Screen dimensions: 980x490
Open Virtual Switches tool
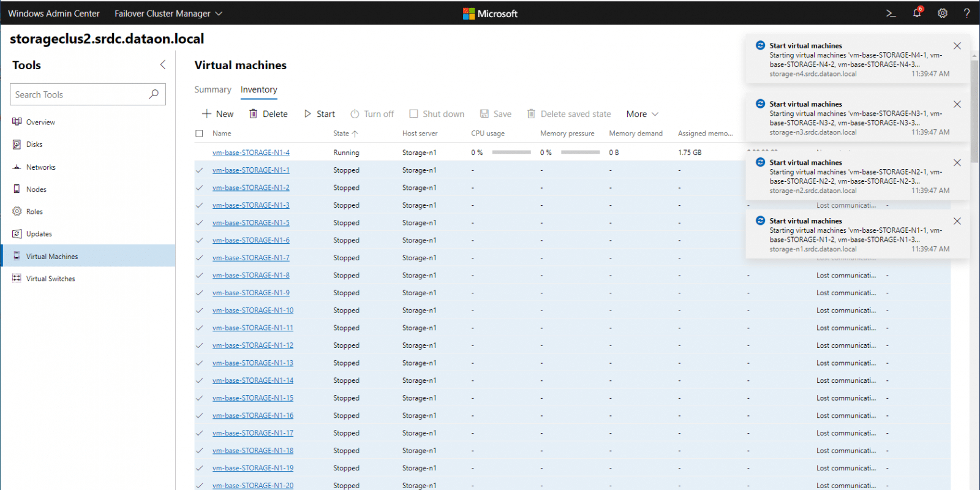coord(88,279)
